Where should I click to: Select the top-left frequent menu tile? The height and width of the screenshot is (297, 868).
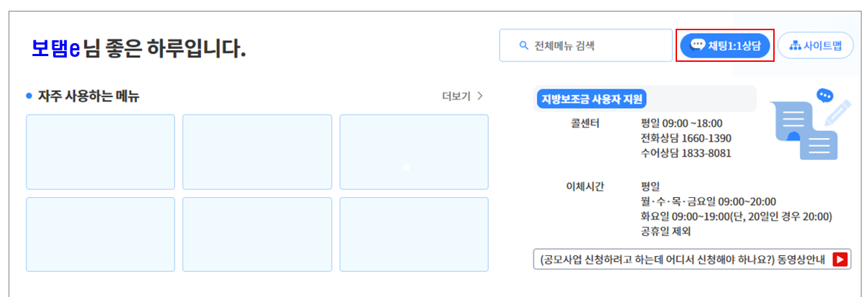tap(101, 152)
